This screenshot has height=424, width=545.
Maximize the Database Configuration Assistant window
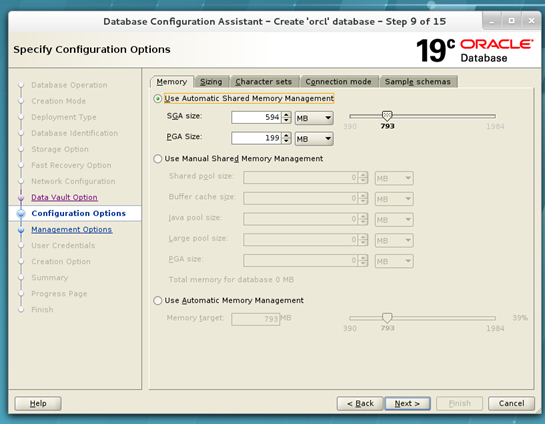pos(512,21)
